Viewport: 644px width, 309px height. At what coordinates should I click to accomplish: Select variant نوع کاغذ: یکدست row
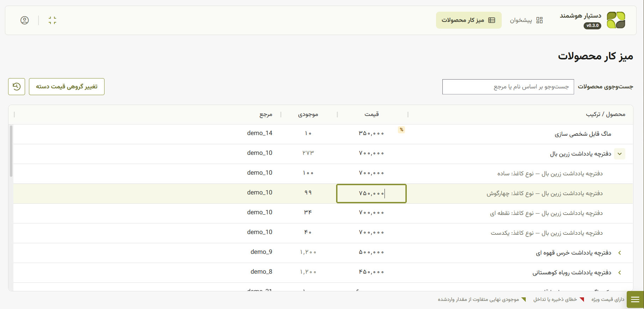(547, 233)
